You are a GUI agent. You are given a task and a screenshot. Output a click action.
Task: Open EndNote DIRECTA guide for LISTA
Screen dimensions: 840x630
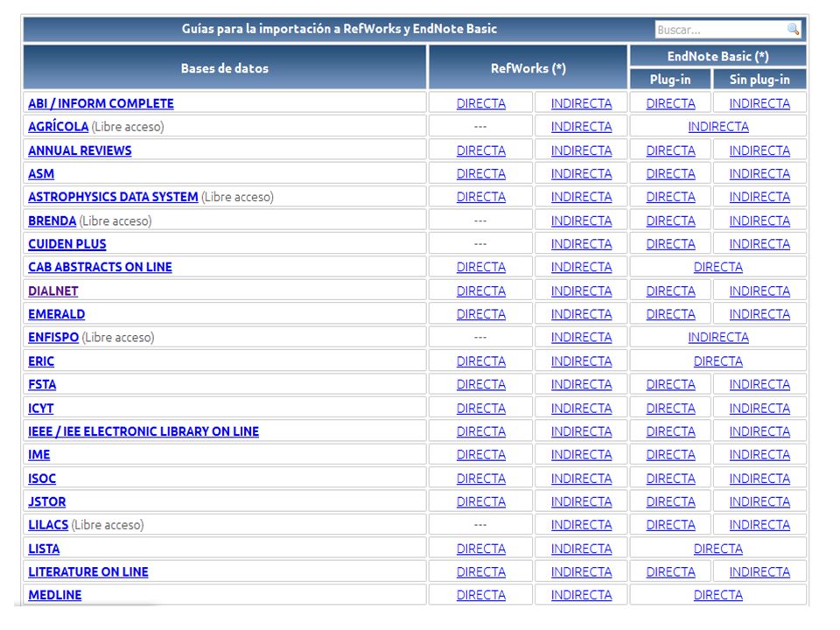pyautogui.click(x=718, y=549)
